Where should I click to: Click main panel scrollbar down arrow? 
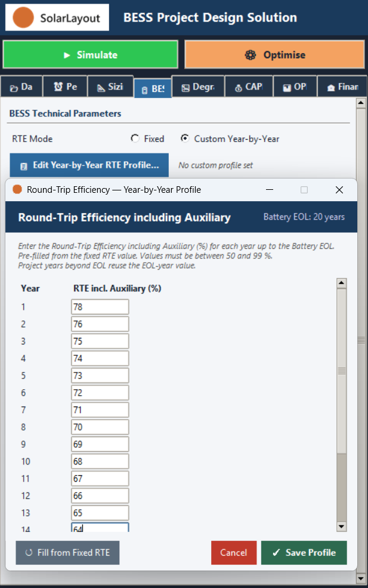(361, 578)
